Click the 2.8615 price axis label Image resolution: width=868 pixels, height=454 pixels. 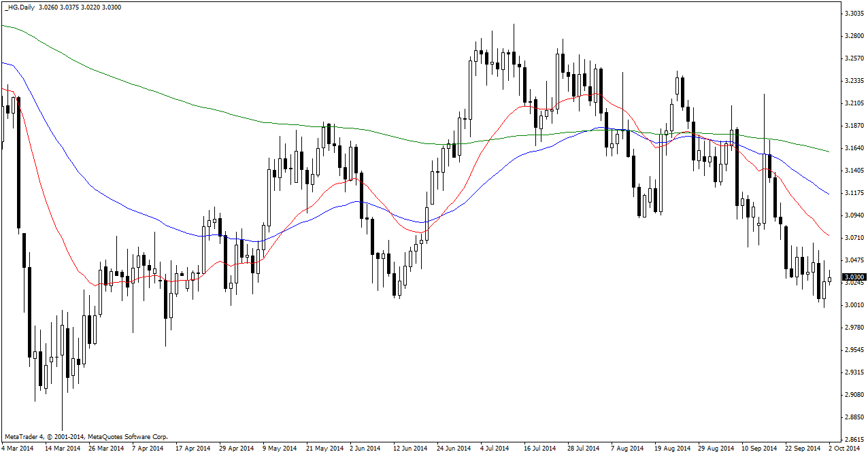(x=854, y=440)
